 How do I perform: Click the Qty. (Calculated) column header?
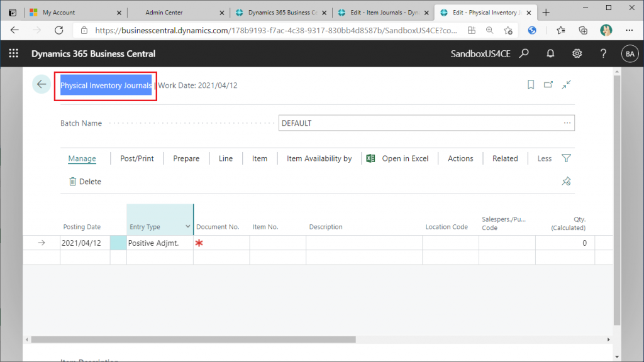tap(569, 224)
